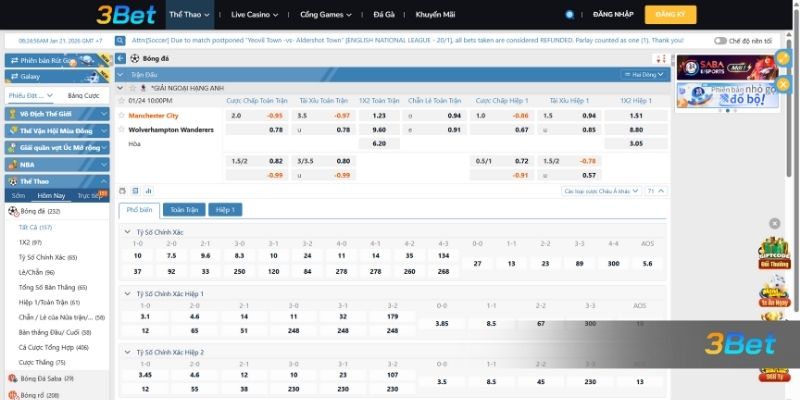Collapse the Tỷ Số Chính Xác Hiệp 1 section
Viewport: 800px width, 400px height.
127,293
